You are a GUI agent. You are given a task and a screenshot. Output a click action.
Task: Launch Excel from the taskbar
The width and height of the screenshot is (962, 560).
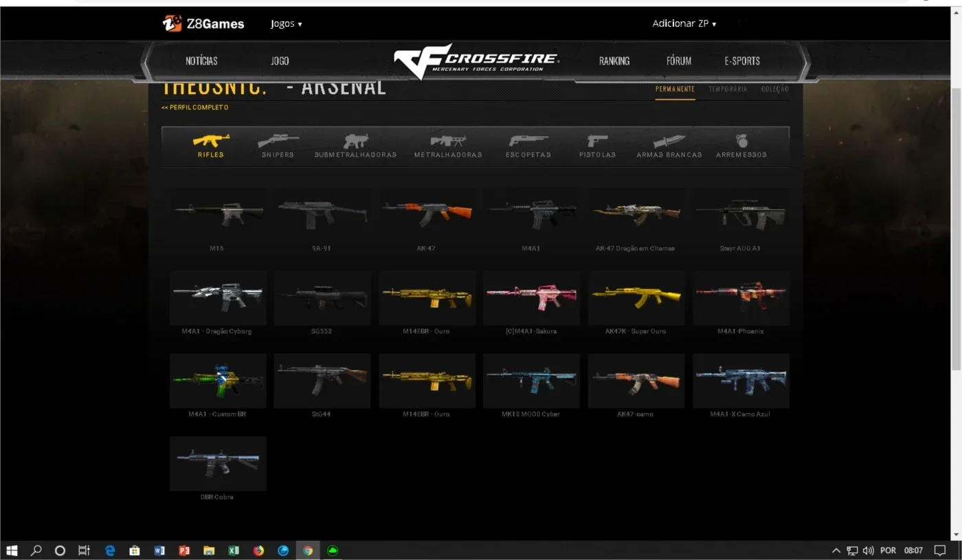coord(234,550)
